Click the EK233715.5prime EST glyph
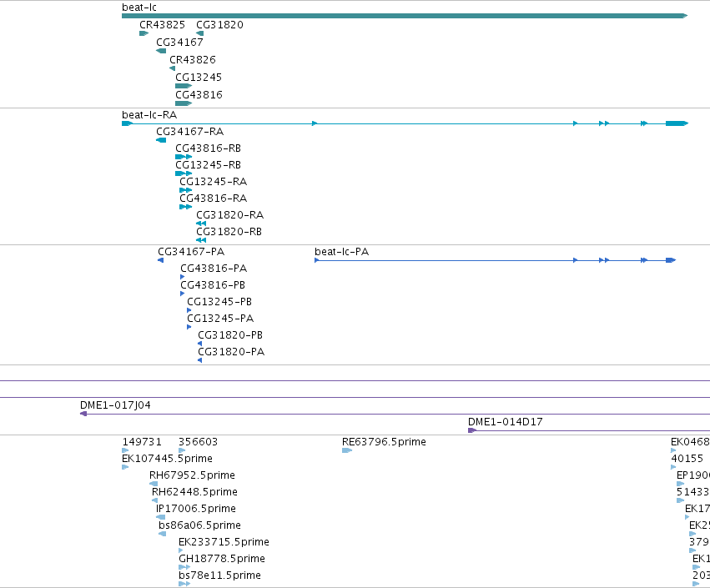710x588 pixels. (181, 550)
